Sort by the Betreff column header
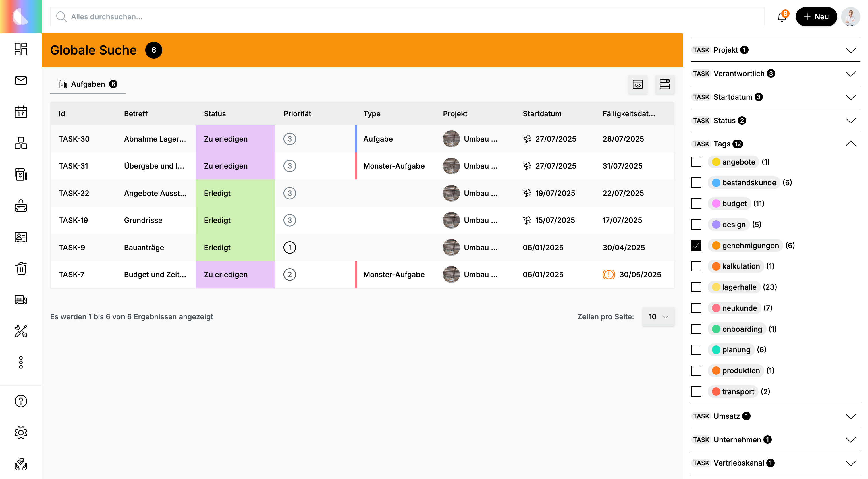 coord(136,114)
